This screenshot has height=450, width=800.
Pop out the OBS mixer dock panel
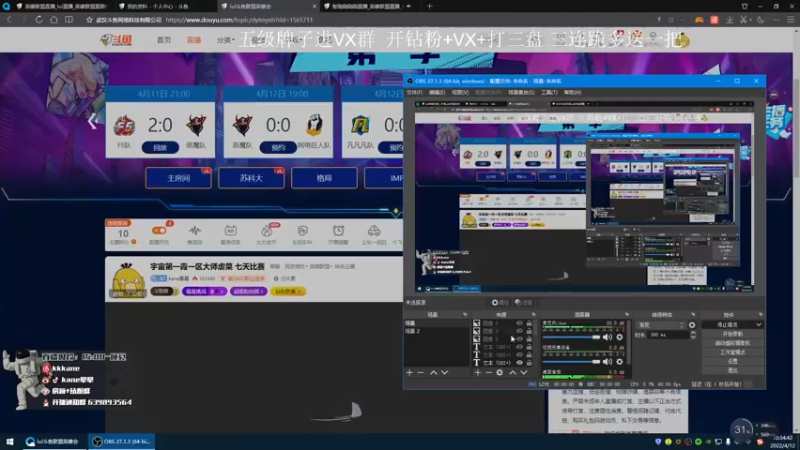pos(627,314)
